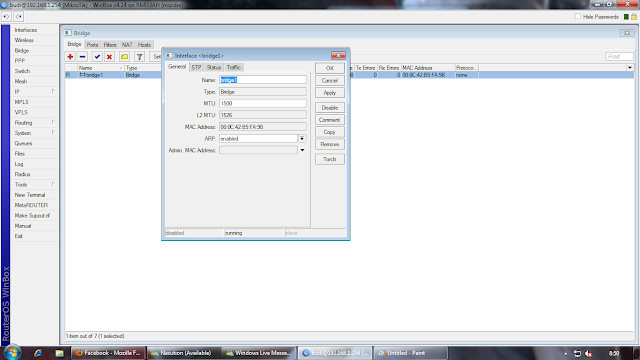Switch to the STP tab

click(196, 67)
